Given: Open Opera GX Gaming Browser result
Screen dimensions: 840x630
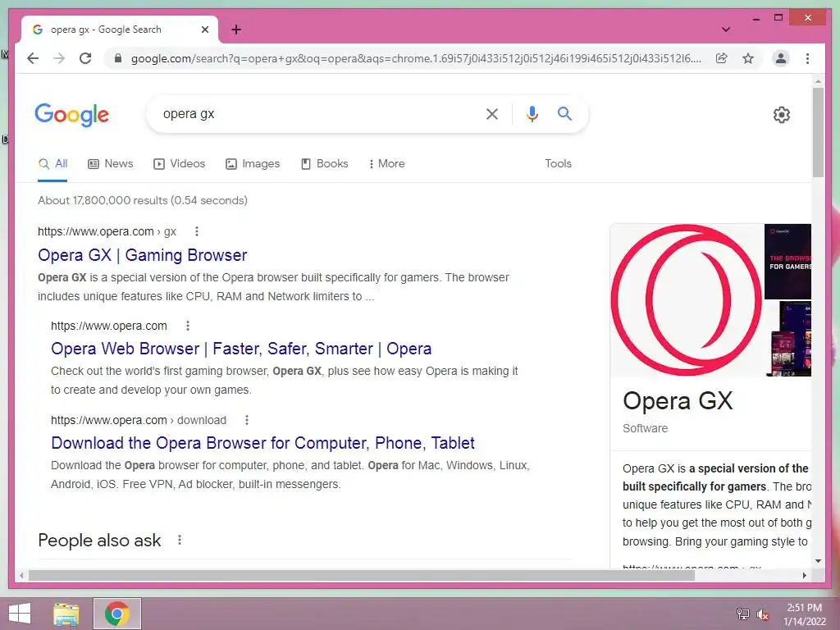Looking at the screenshot, I should click(x=143, y=255).
